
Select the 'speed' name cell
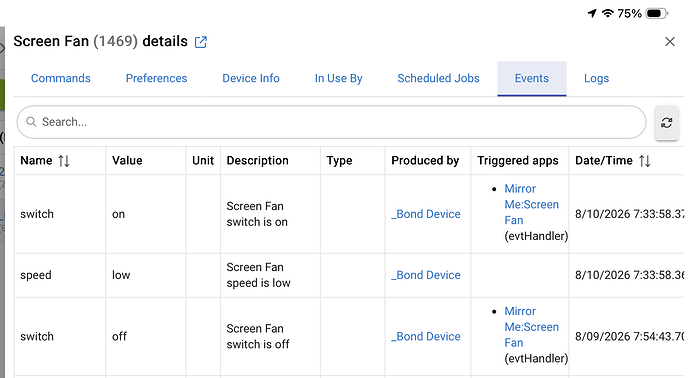pyautogui.click(x=36, y=275)
